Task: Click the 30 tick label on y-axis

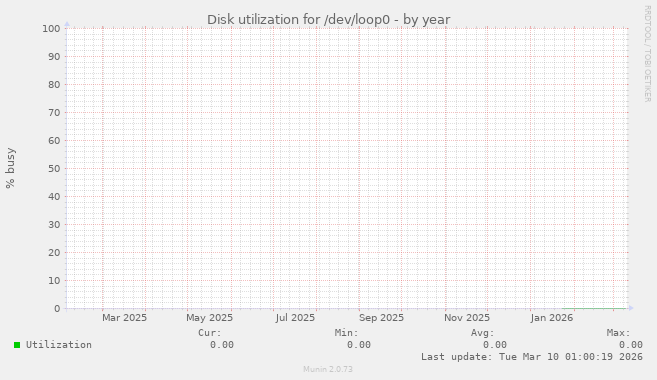Action: [54, 225]
